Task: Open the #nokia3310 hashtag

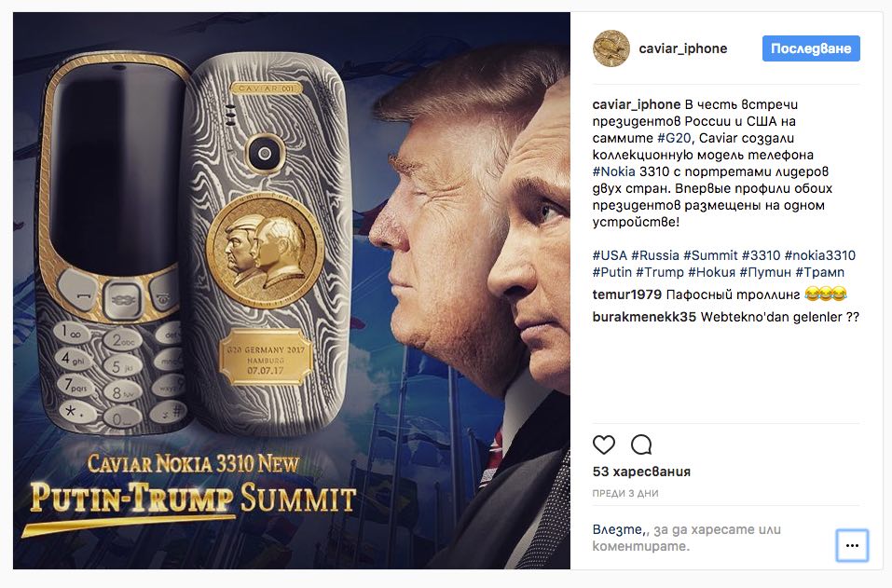Action: [819, 255]
